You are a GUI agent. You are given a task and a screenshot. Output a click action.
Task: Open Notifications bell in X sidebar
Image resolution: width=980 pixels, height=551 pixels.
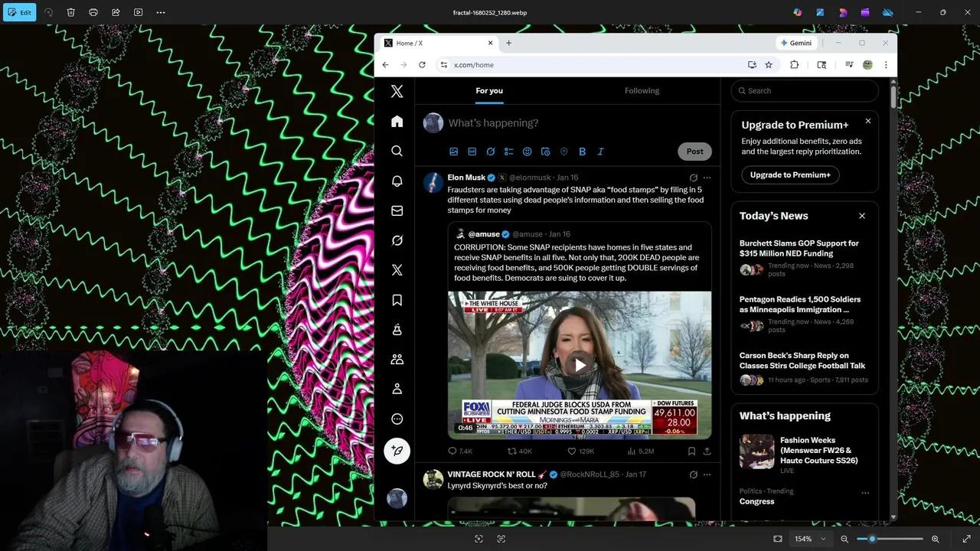[x=397, y=181]
